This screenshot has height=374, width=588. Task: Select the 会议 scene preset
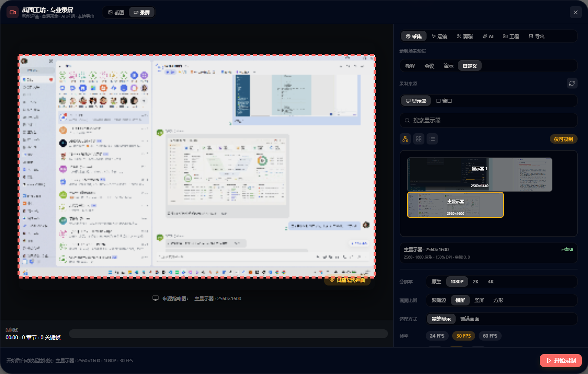(x=429, y=66)
